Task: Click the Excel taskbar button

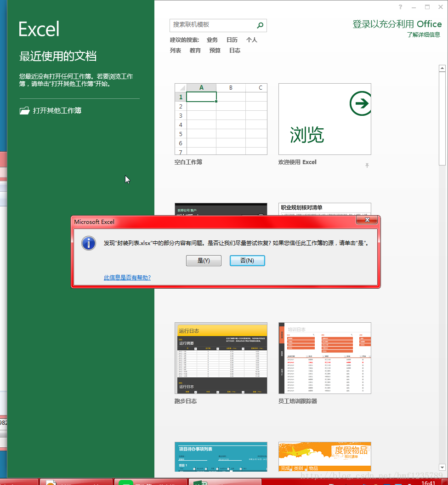Action: [x=225, y=482]
